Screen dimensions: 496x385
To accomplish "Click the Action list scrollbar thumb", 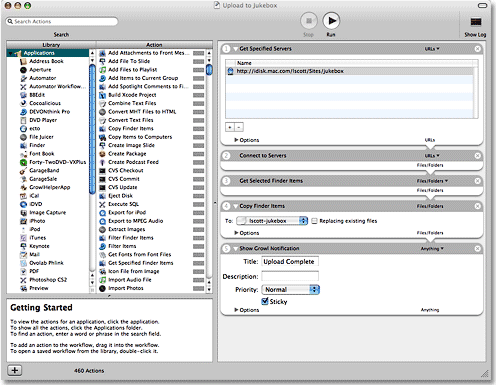I will click(x=209, y=70).
